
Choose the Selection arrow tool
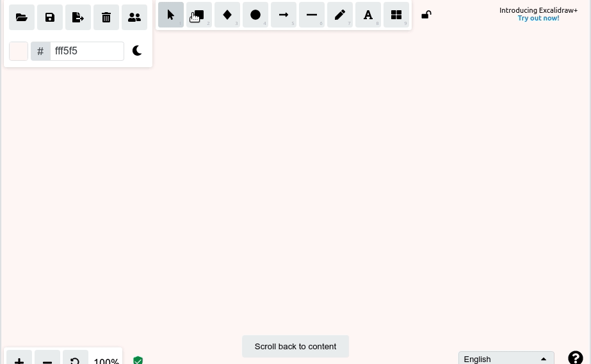(171, 15)
